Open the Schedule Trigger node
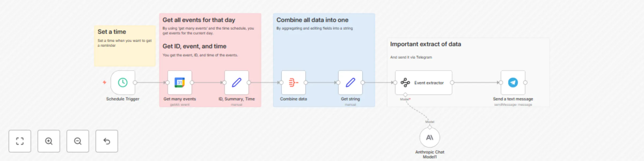This screenshot has width=644, height=161. point(123,83)
